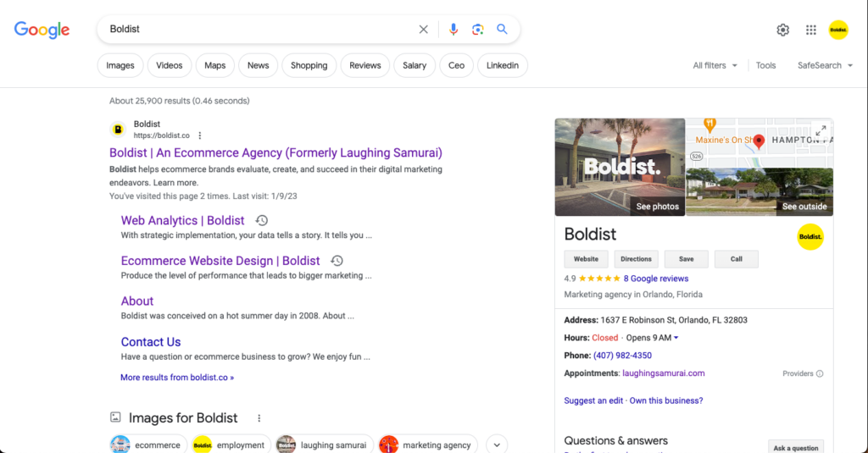This screenshot has height=453, width=868.
Task: Click the blue magnifying glass search icon
Action: 503,30
